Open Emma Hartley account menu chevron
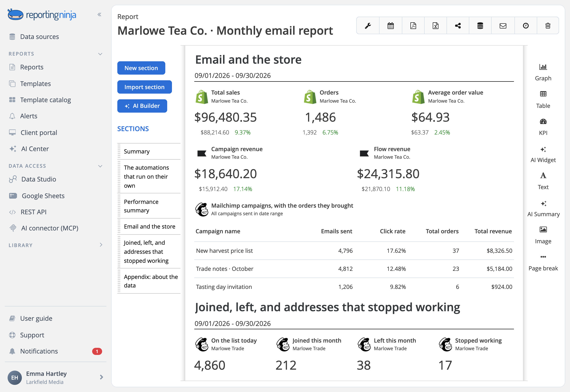This screenshot has width=570, height=392. tap(101, 377)
